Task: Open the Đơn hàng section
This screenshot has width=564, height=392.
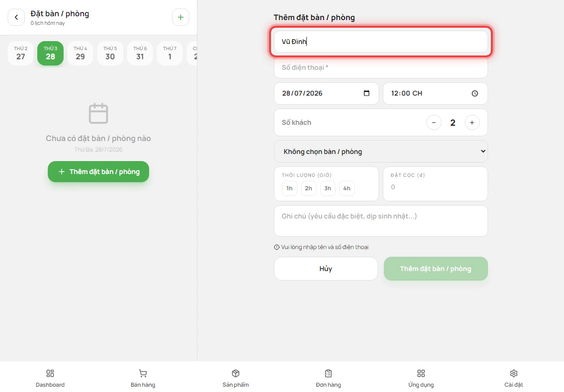Action: click(328, 378)
